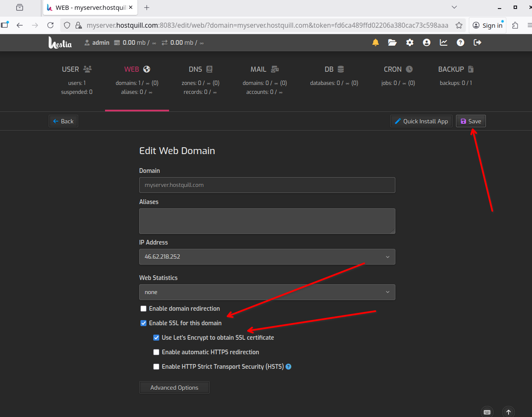532x417 pixels.
Task: Click the Save button
Action: coord(471,121)
